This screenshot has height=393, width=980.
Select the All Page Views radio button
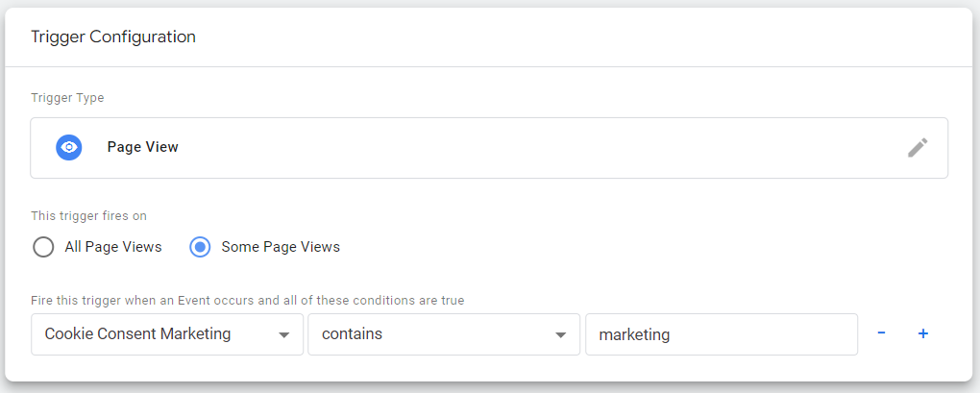pyautogui.click(x=43, y=247)
